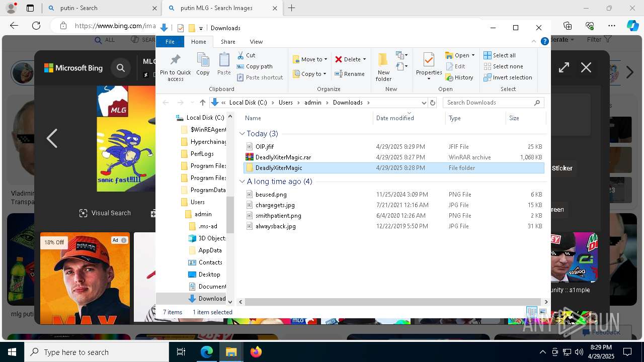
Task: Select the Share ribbon tab
Action: [228, 42]
